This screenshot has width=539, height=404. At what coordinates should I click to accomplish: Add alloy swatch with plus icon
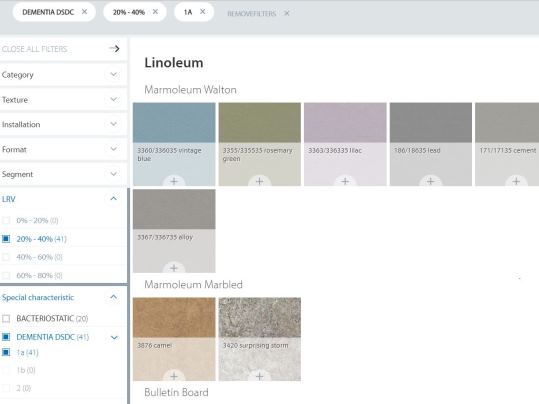tap(174, 268)
